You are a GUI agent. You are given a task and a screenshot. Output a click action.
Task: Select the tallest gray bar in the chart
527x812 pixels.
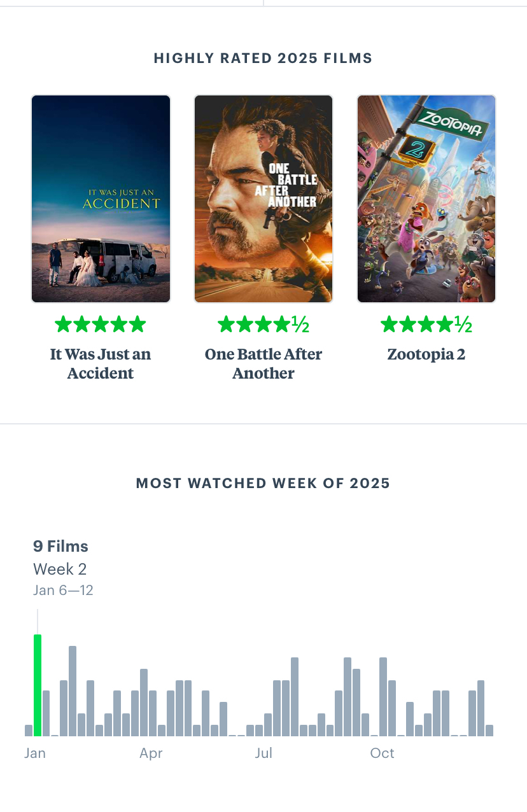(73, 691)
